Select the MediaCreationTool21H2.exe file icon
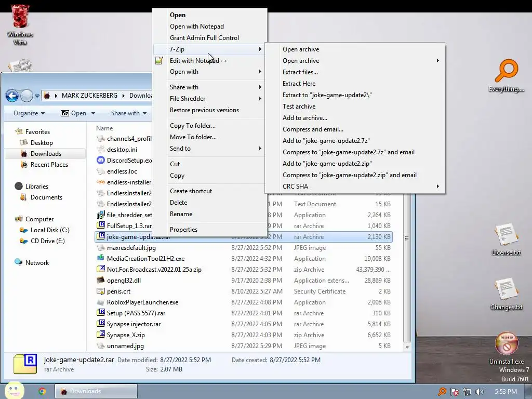The image size is (532, 399). pyautogui.click(x=100, y=258)
